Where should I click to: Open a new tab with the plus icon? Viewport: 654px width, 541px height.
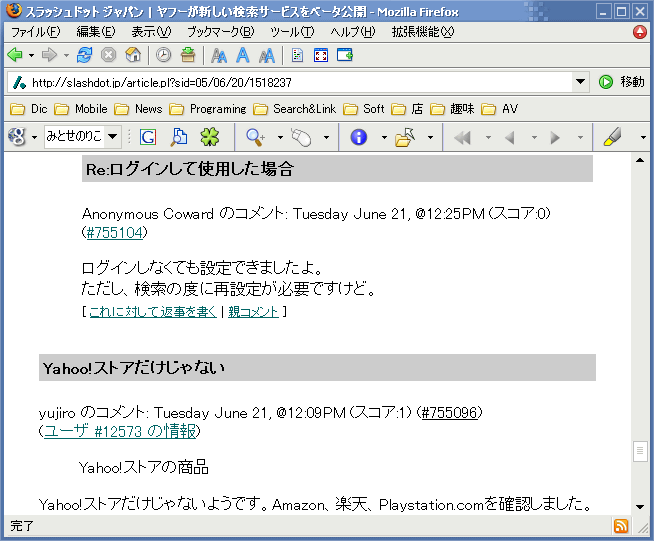(x=345, y=55)
